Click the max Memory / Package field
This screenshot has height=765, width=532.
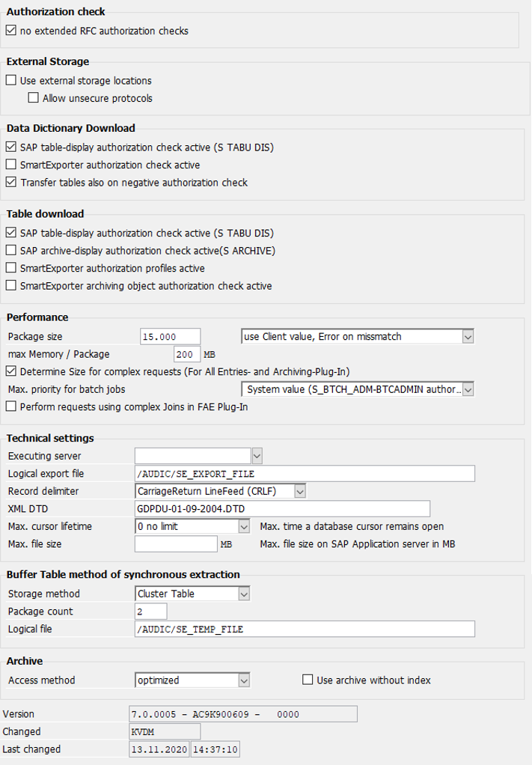[187, 354]
